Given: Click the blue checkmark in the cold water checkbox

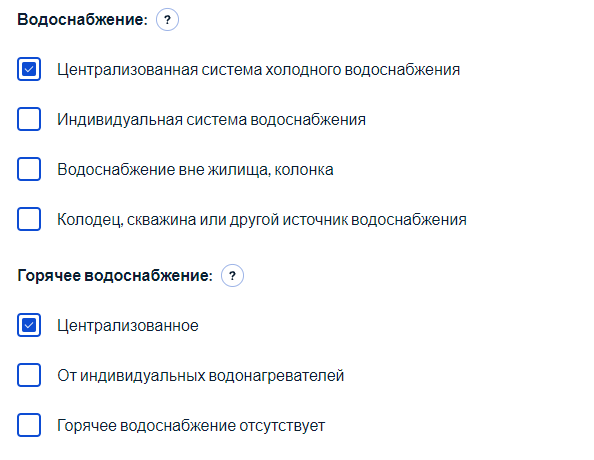Looking at the screenshot, I should pos(29,69).
